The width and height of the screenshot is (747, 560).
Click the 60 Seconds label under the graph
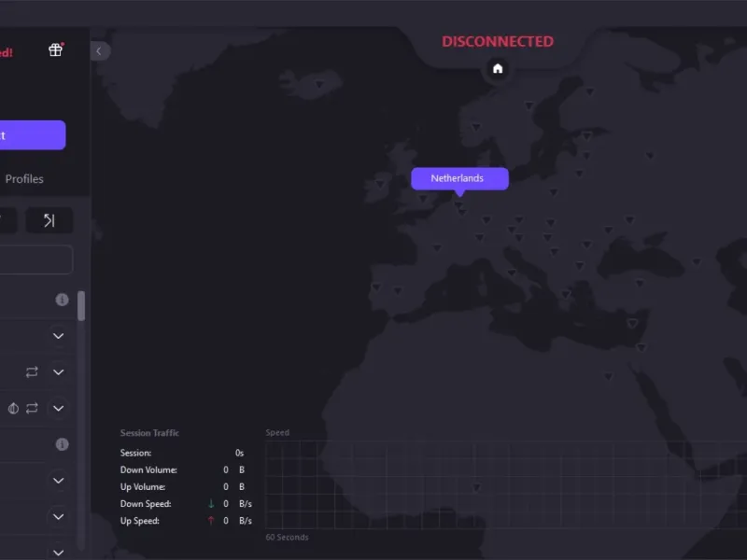(x=287, y=538)
